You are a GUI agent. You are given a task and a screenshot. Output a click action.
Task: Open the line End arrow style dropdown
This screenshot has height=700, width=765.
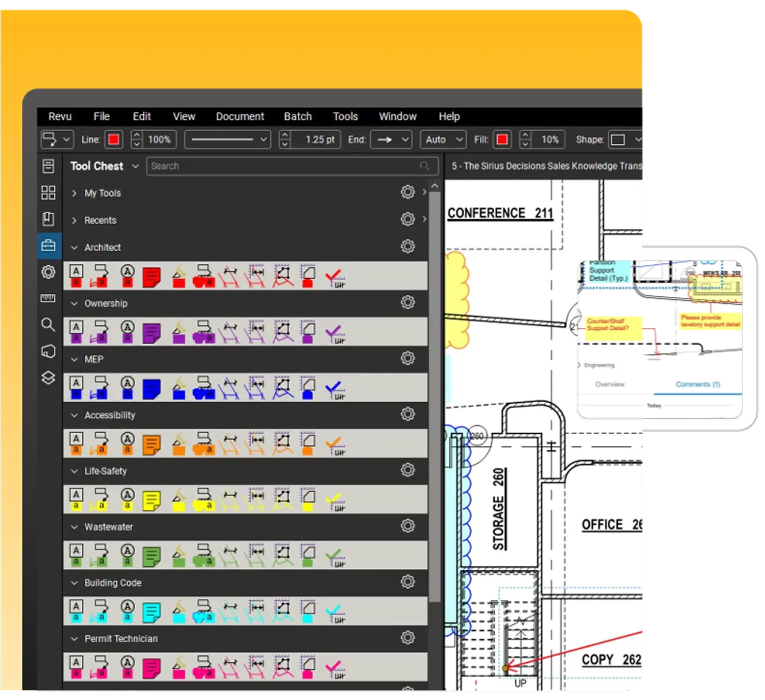tap(391, 140)
